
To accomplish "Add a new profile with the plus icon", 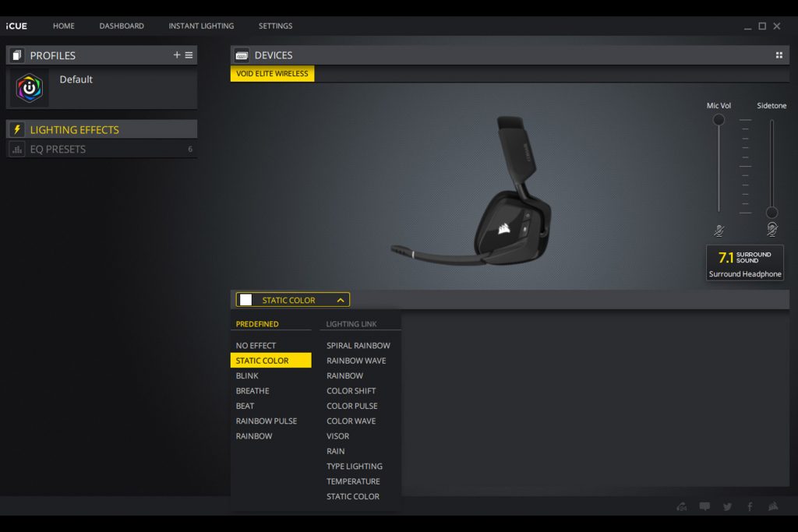I will 177,55.
